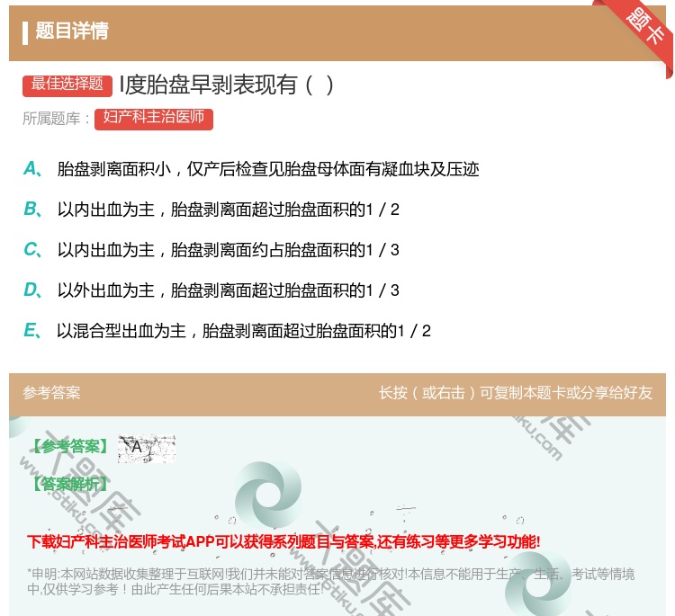This screenshot has width=675, height=616.
Task: Click the 最佳选择题 question type badge
Action: 67,85
